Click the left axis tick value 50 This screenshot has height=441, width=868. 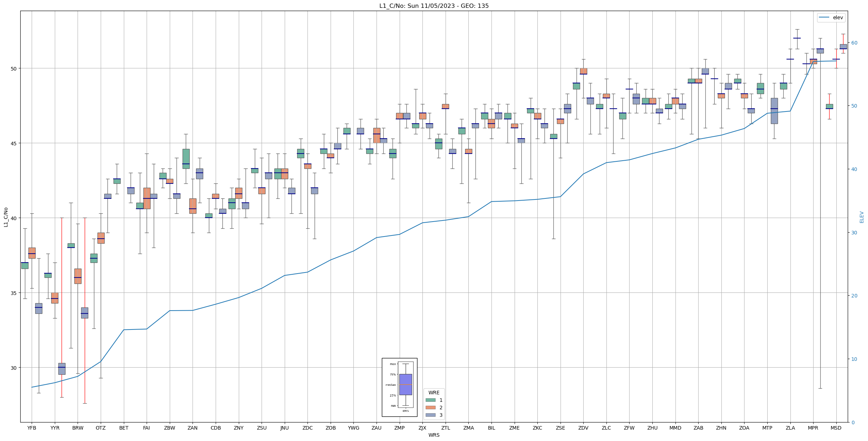coord(15,68)
